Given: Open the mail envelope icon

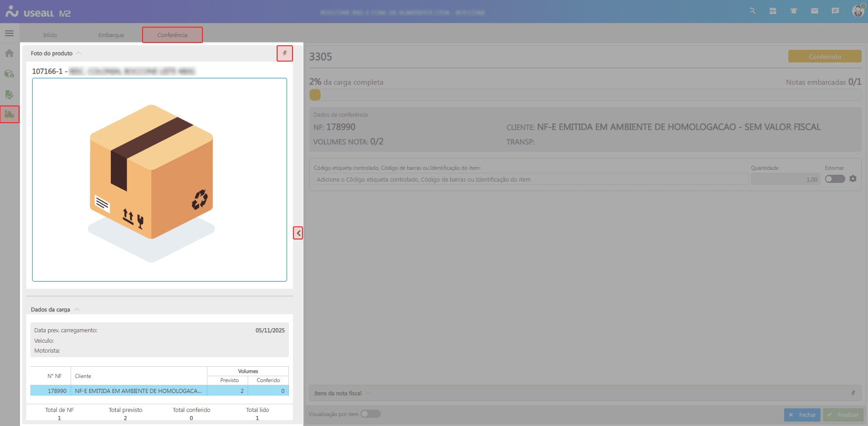Looking at the screenshot, I should [815, 11].
